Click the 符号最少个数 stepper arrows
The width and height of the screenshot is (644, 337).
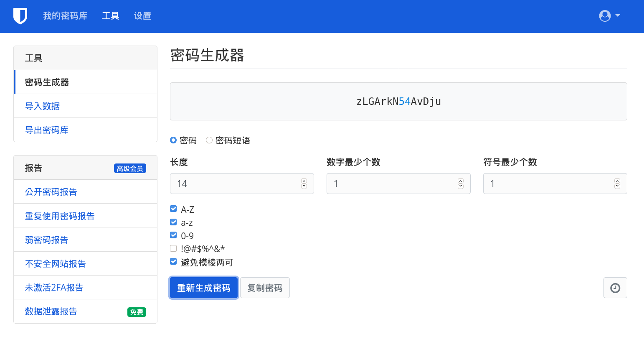617,184
